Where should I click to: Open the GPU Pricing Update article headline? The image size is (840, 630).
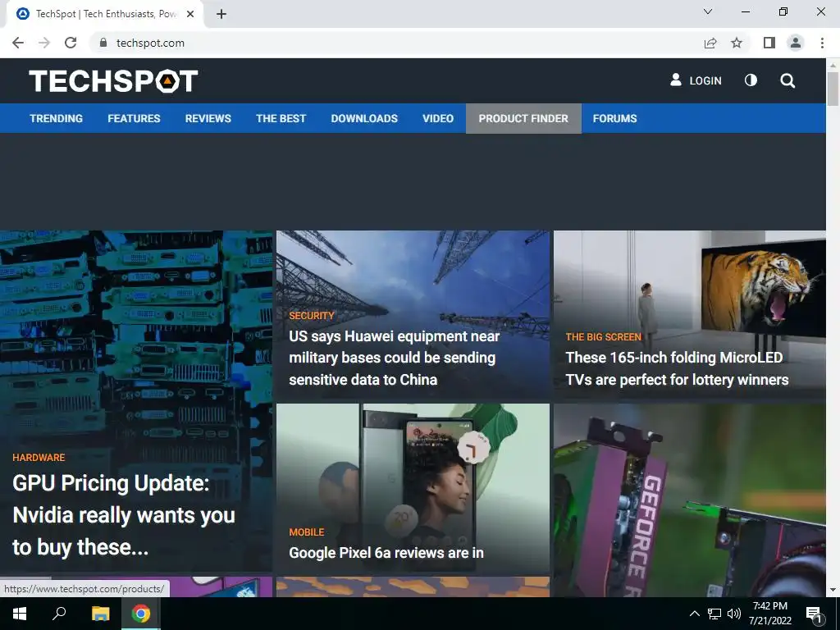point(124,515)
